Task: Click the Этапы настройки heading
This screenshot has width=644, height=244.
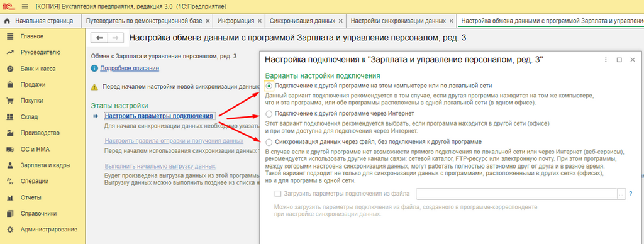Action: [119, 106]
